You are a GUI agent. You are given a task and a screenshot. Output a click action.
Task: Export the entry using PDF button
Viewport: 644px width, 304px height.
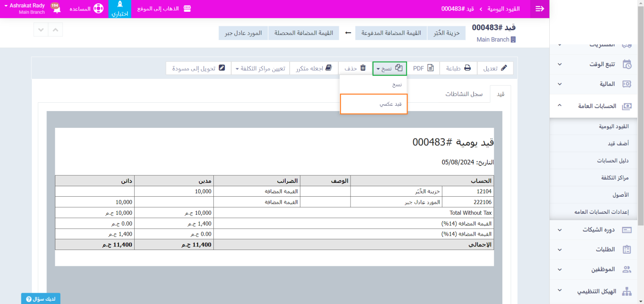tap(423, 68)
